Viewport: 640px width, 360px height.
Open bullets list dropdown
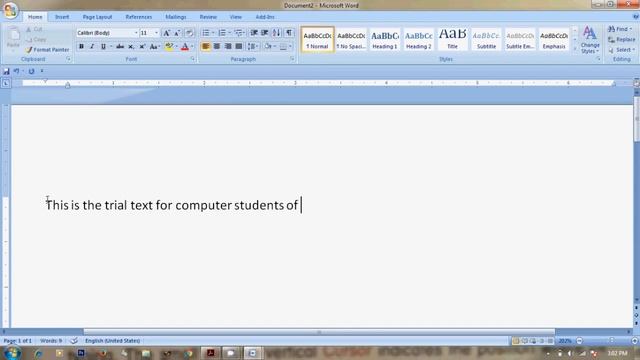point(213,33)
